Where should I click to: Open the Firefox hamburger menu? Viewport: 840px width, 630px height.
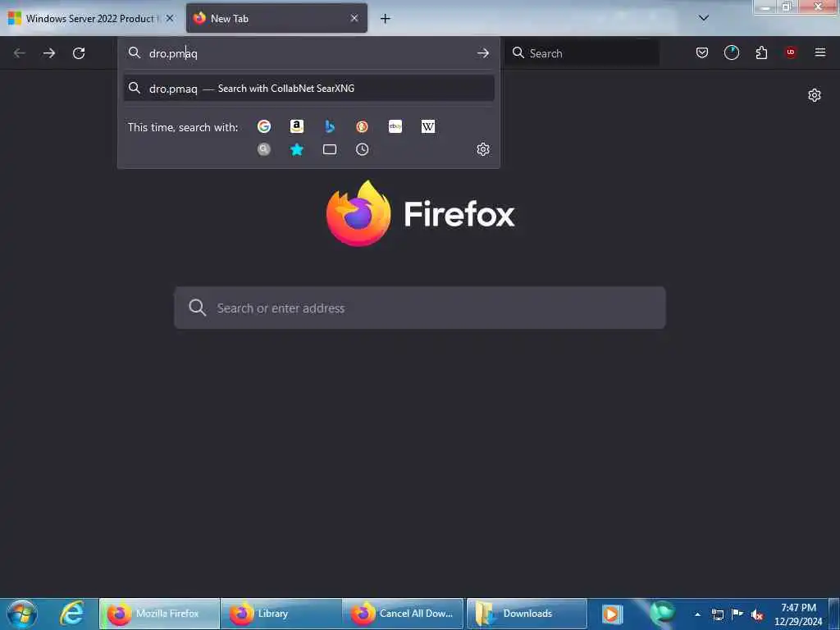point(819,52)
